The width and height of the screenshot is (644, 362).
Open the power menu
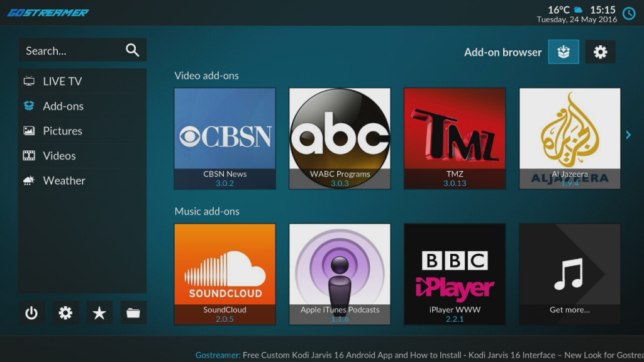click(x=31, y=313)
